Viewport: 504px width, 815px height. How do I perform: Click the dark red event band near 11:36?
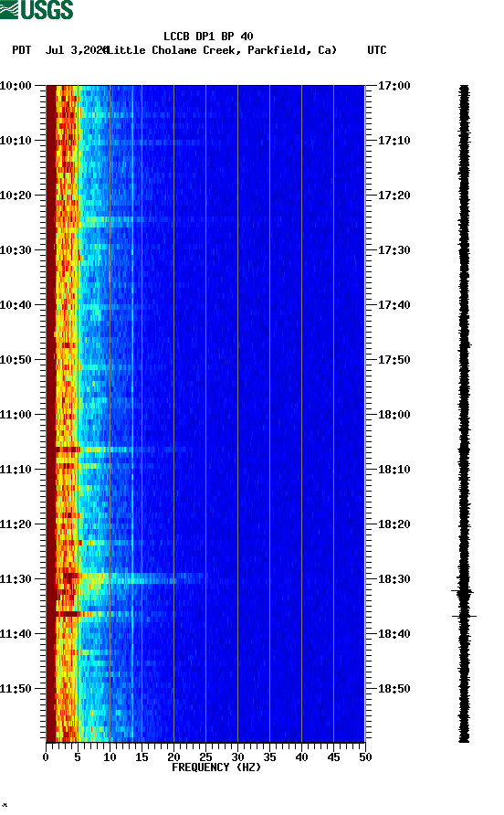(68, 614)
